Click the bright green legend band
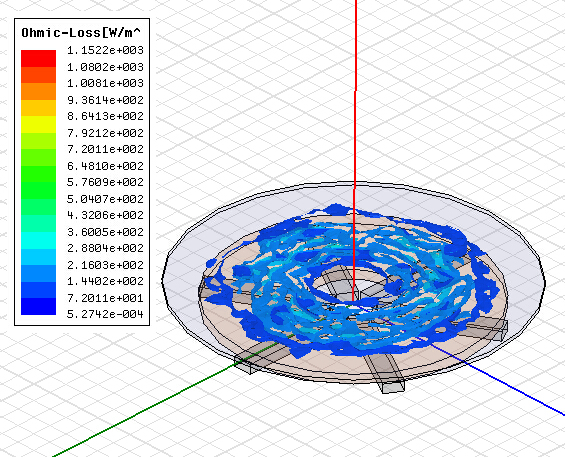Viewport: 565px width, 457px height. coord(39,174)
